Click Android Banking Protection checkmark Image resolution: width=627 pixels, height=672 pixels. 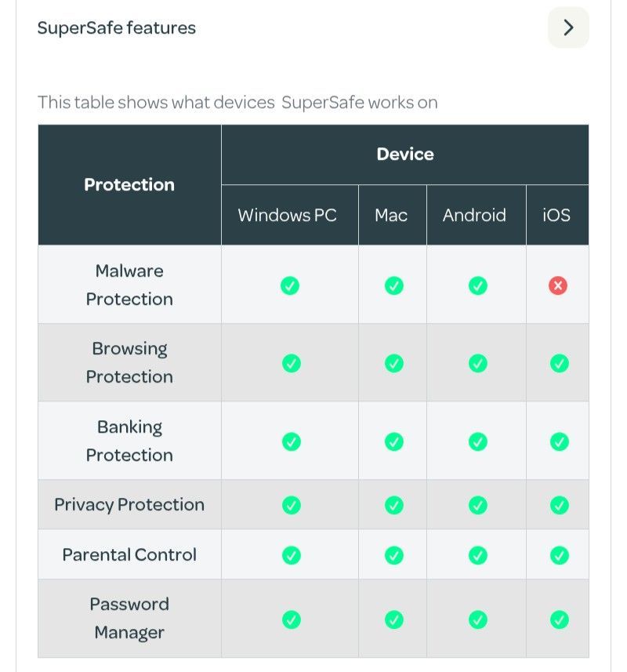pos(477,441)
